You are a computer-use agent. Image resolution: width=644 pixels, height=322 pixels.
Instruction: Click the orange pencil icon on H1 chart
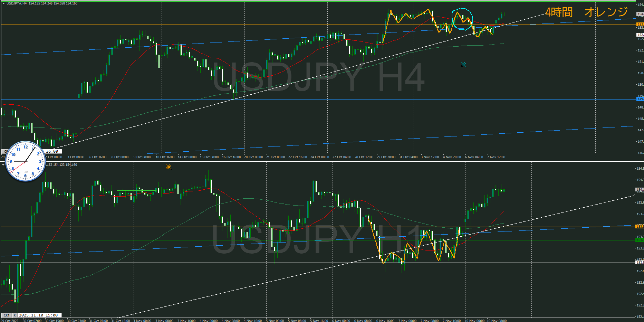169,167
